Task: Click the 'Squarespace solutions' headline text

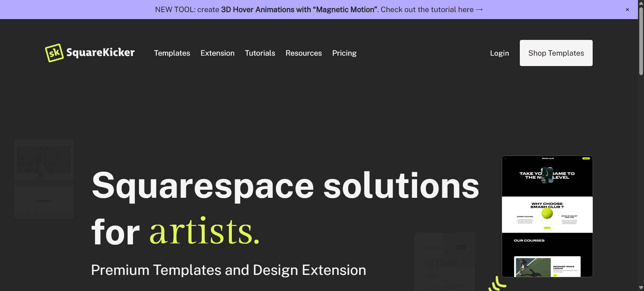Action: pyautogui.click(x=286, y=186)
